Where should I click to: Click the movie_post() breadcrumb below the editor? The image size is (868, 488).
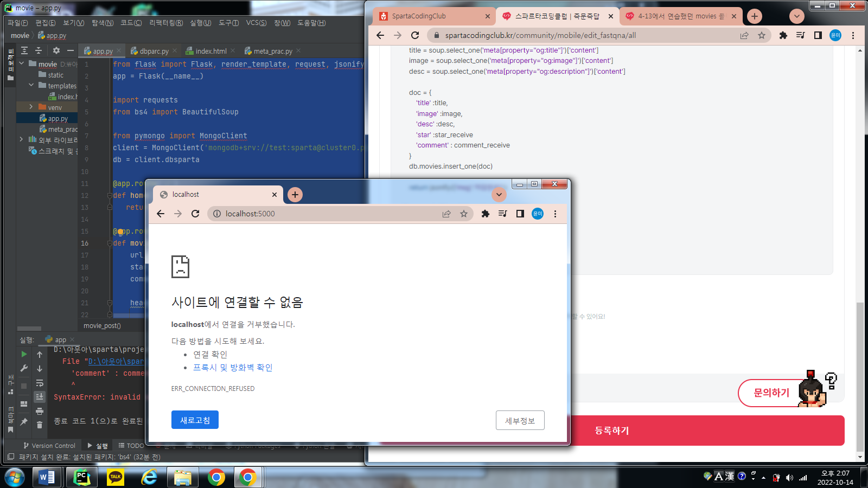point(102,326)
